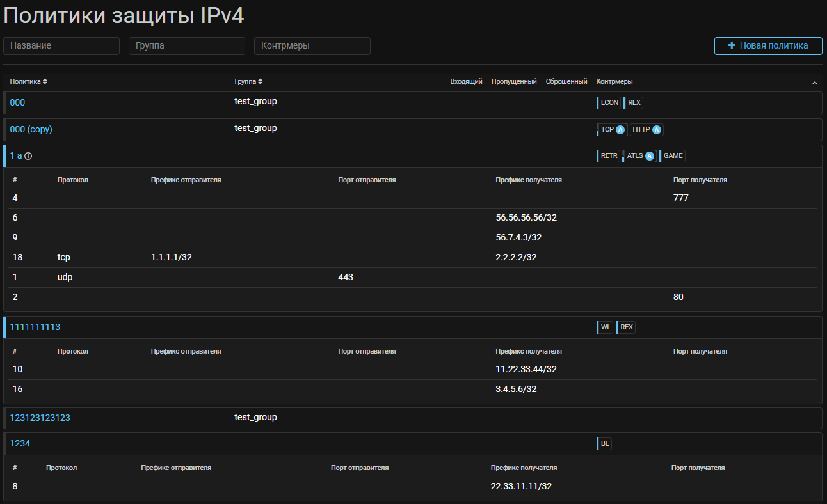Open the 1234 policy link
Viewport: 827px width, 504px height.
pyautogui.click(x=20, y=443)
